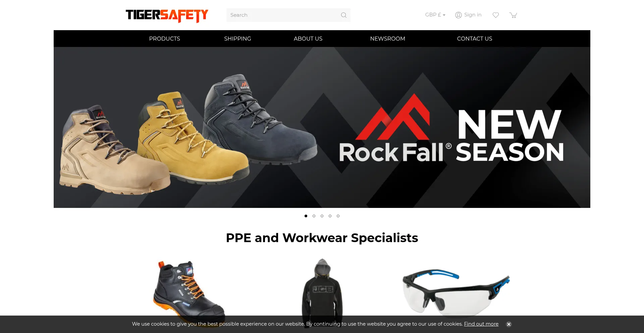Open the PRODUCTS menu
The image size is (644, 333).
click(164, 39)
